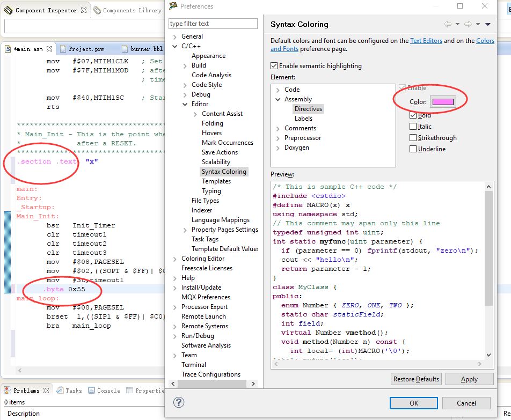Click the main.asm file icon

point(8,49)
